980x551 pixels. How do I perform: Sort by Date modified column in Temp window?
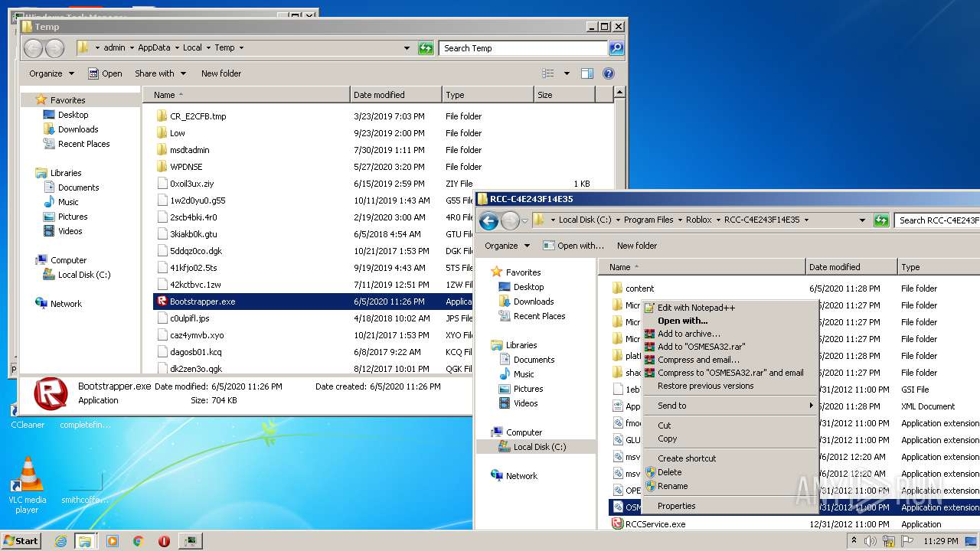tap(396, 95)
